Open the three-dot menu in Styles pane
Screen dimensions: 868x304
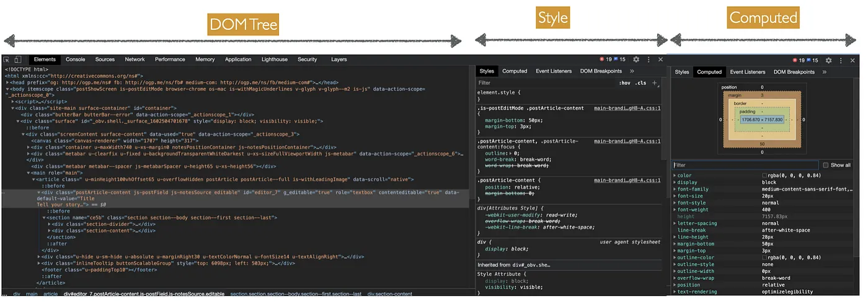coord(649,60)
